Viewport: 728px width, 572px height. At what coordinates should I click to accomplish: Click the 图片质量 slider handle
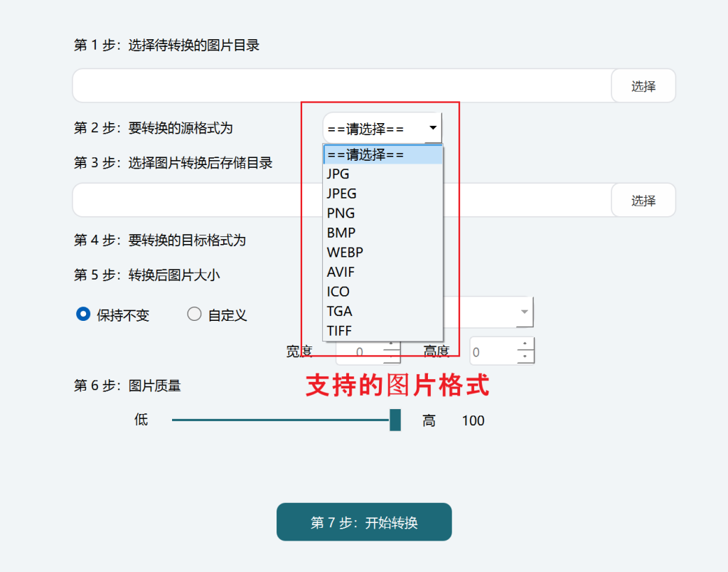(x=395, y=420)
